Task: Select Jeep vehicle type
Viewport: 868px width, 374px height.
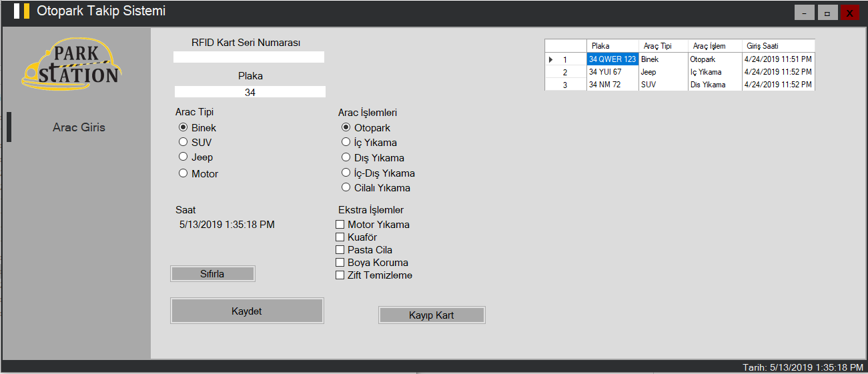Action: pyautogui.click(x=195, y=157)
